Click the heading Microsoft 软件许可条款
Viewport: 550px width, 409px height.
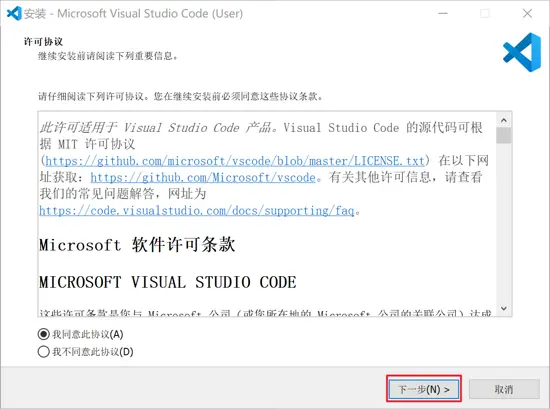pyautogui.click(x=137, y=244)
